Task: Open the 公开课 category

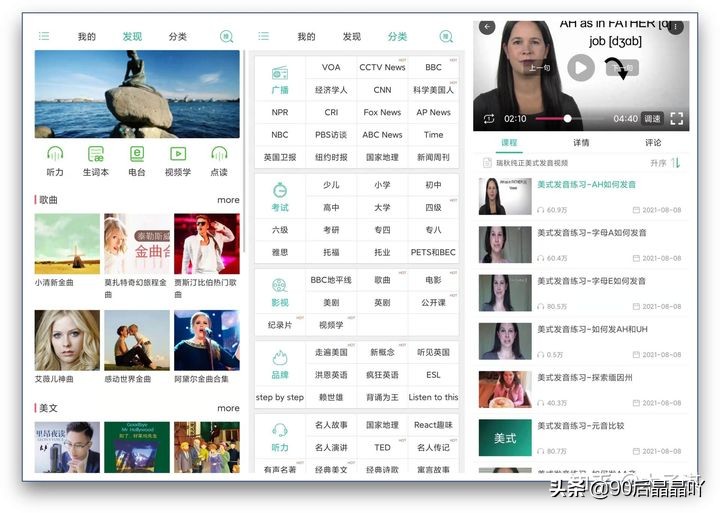Action: (x=433, y=302)
